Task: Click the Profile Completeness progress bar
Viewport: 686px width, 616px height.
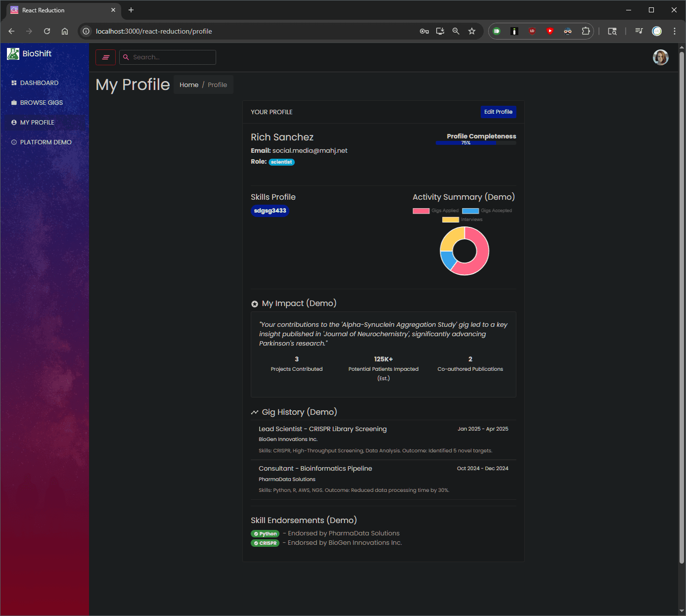Action: tap(475, 143)
